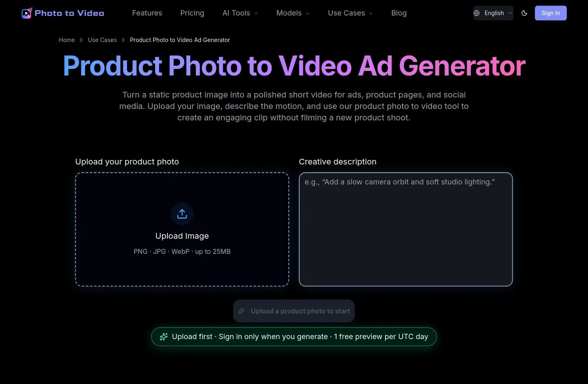Click the Upload first sign-in notice banner
588x384 pixels.
294,337
